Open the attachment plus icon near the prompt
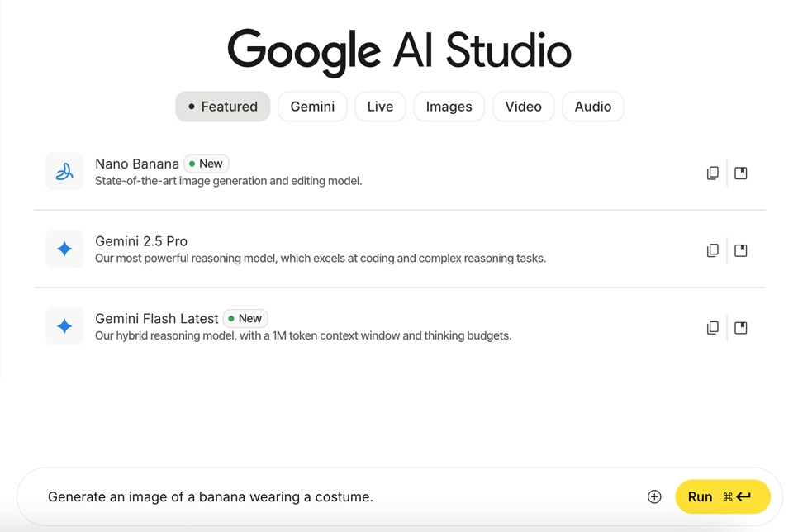The width and height of the screenshot is (798, 532). (653, 496)
